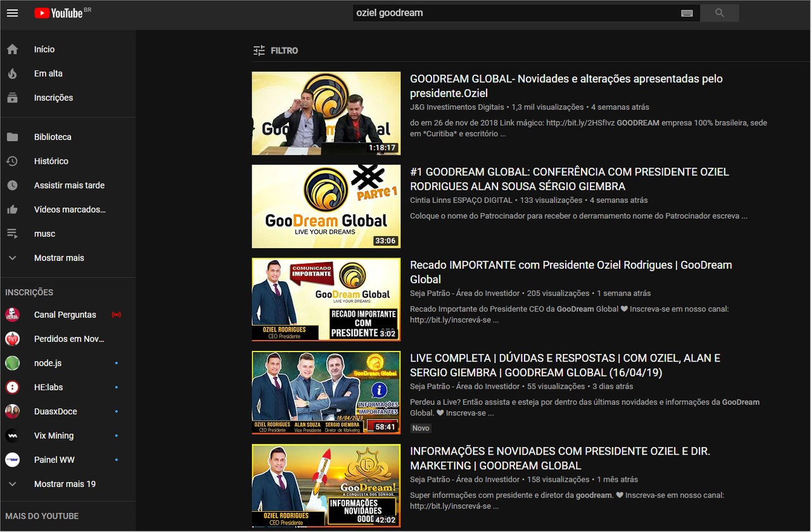Open title GOODREAM GLOBAL- Novidades e alterações
This screenshot has width=811, height=532.
(x=566, y=86)
